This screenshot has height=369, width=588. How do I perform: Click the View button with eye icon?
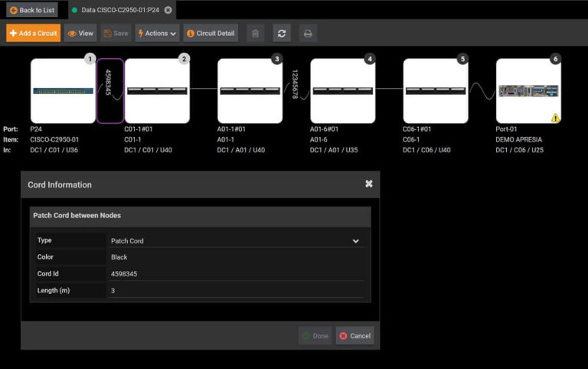coord(80,34)
